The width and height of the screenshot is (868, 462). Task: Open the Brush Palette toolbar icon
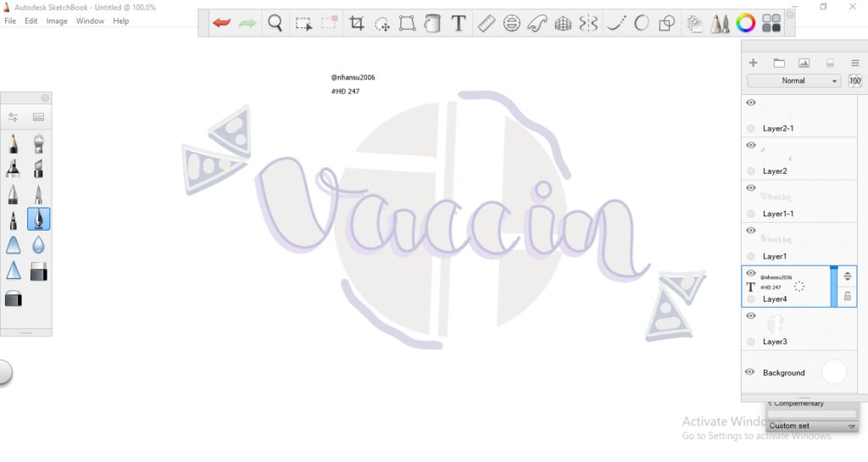tap(720, 24)
